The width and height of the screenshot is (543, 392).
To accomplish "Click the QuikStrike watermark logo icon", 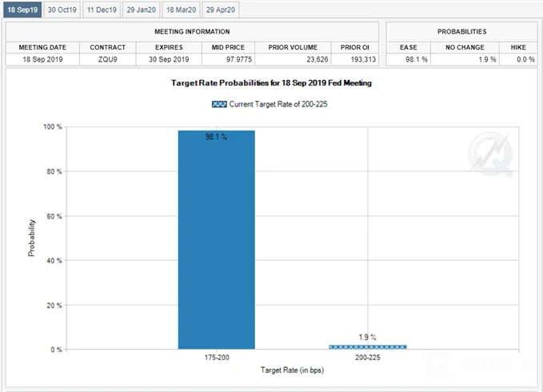I will (x=491, y=154).
